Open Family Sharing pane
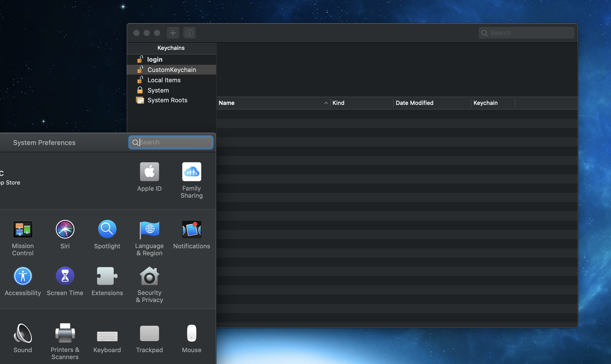 tap(191, 172)
